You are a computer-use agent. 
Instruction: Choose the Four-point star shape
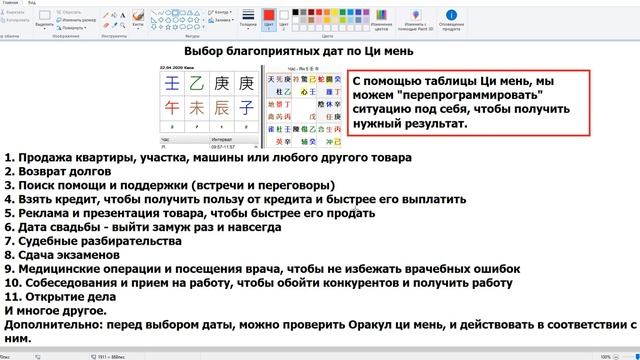(x=161, y=27)
